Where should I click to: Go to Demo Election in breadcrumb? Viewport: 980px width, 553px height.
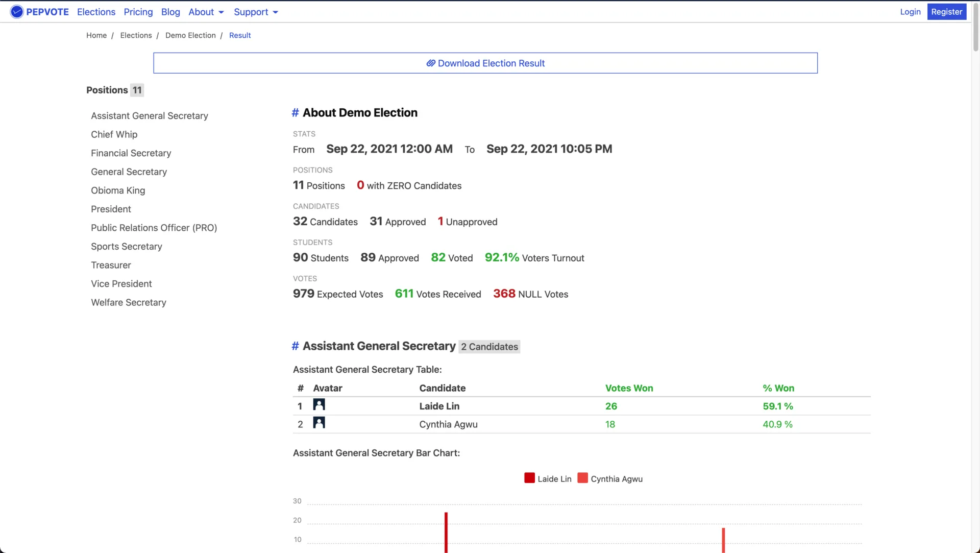[190, 35]
